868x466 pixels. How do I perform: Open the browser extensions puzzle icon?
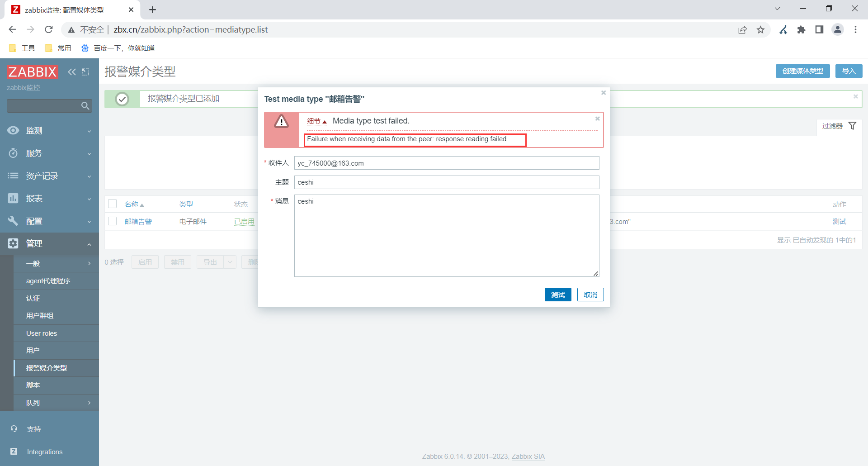(x=801, y=30)
